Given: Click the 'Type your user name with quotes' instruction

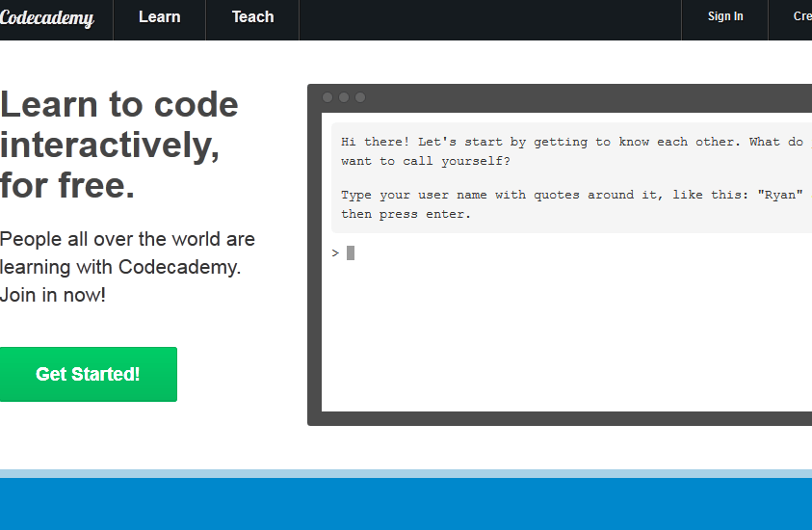Looking at the screenshot, I should click(575, 204).
